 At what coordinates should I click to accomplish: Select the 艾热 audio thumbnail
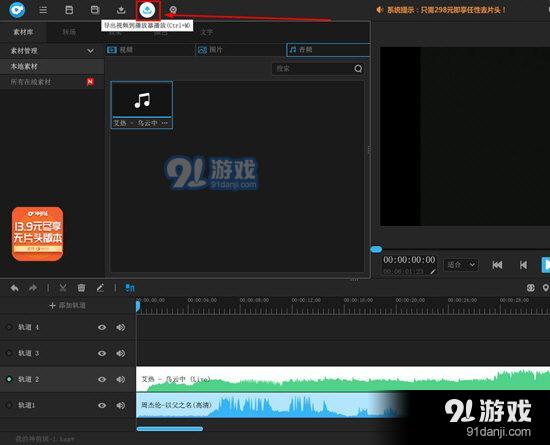pyautogui.click(x=142, y=105)
